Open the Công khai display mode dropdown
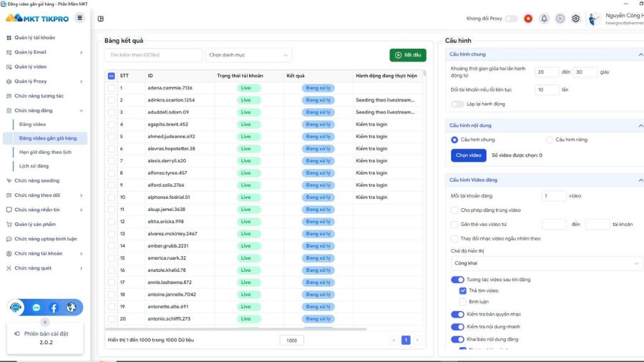644x362 pixels. pyautogui.click(x=547, y=263)
